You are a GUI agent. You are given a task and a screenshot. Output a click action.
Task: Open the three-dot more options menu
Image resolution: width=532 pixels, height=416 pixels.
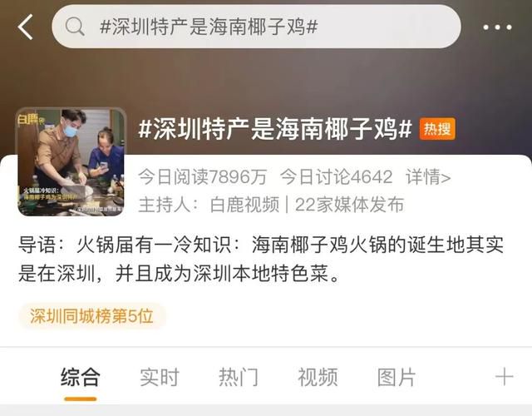(497, 27)
